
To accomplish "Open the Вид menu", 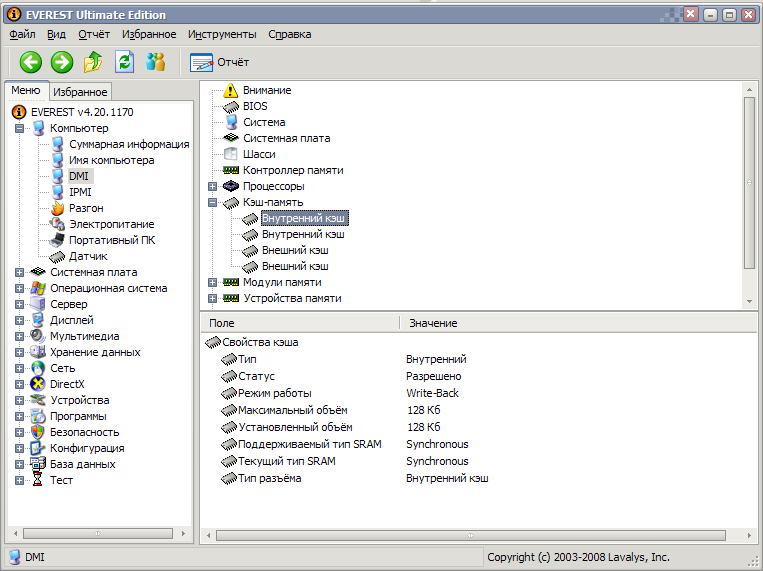I will (x=56, y=34).
